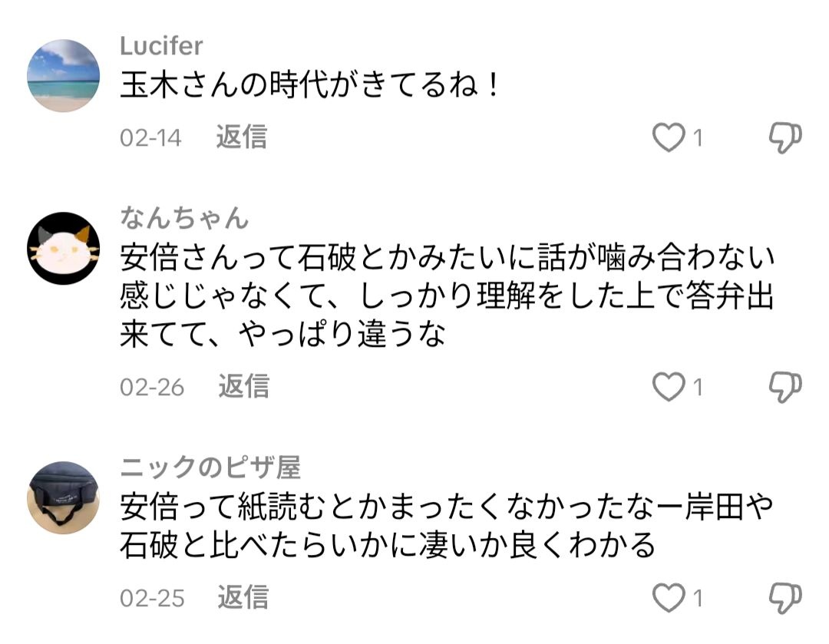This screenshot has width=829, height=644.
Task: Tap 返信 under なんちゃん's comment
Action: click(x=243, y=387)
